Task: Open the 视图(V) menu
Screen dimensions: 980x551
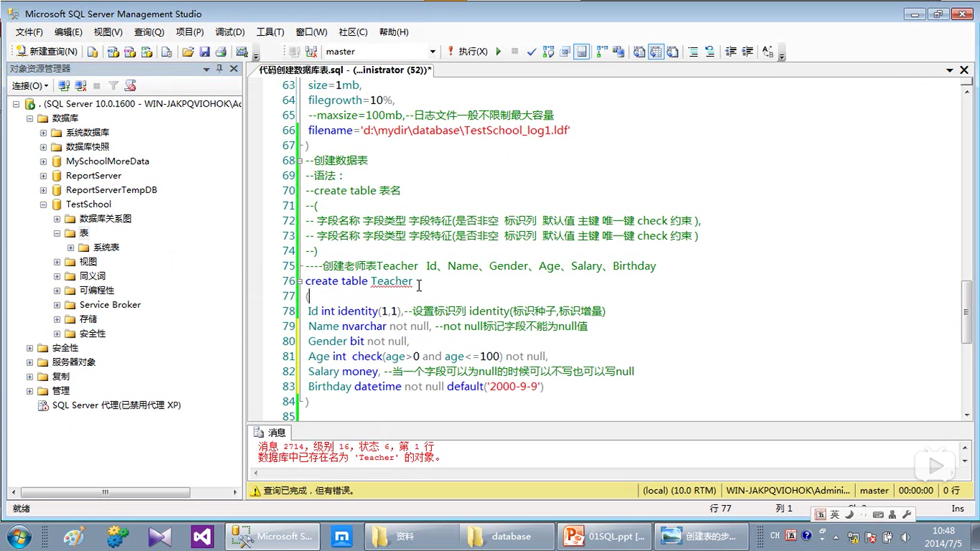Action: 108,32
